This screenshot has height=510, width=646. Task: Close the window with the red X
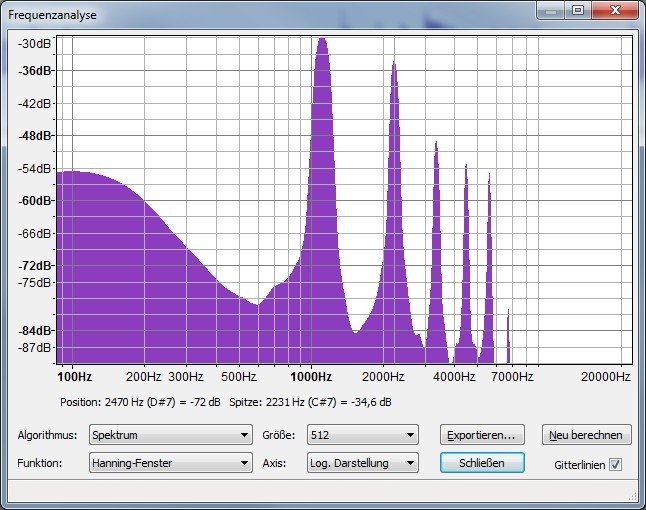615,10
